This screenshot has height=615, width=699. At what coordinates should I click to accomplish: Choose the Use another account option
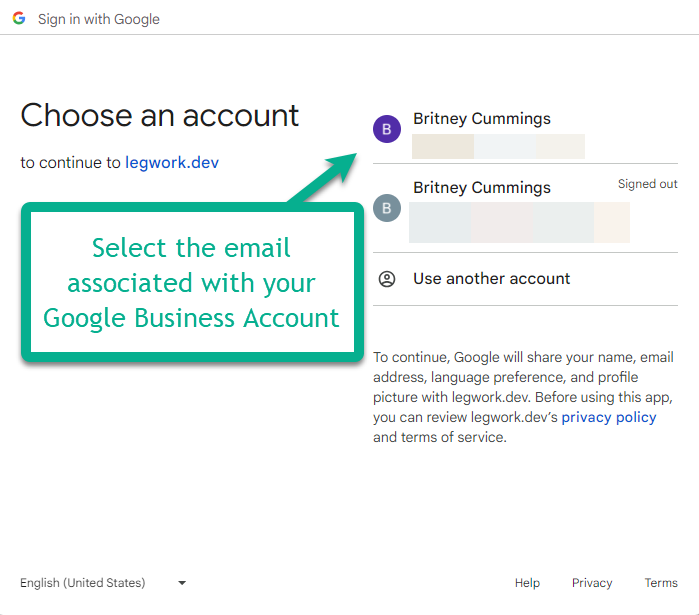pos(491,279)
